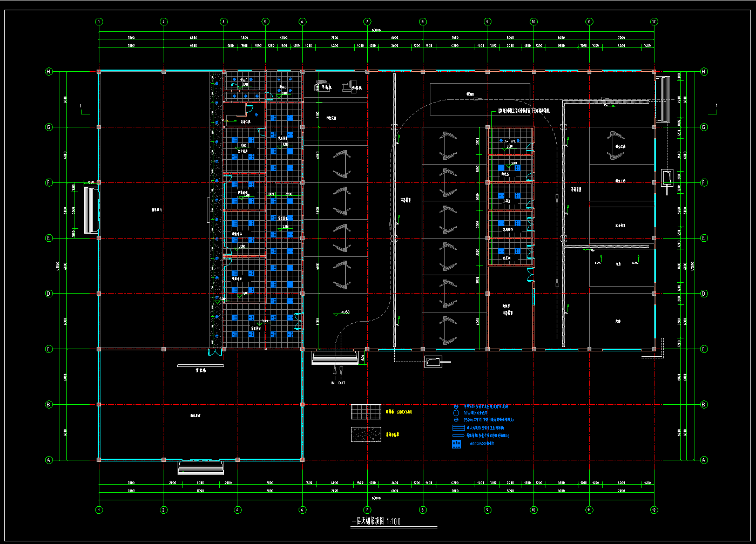Screen dimensions: 756x544
Task: Select the entrance steps along bottom axis A
Action: pos(200,467)
